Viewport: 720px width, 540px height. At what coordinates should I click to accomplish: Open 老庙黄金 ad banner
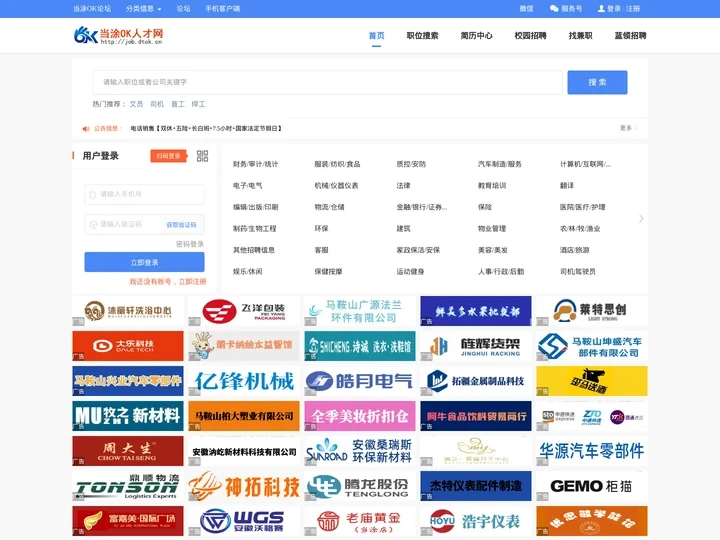pos(360,521)
